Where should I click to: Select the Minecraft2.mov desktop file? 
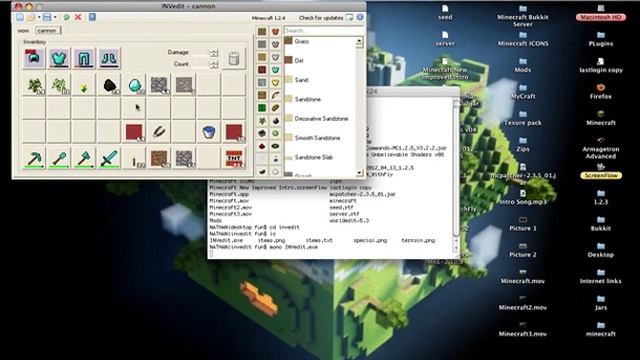523,303
